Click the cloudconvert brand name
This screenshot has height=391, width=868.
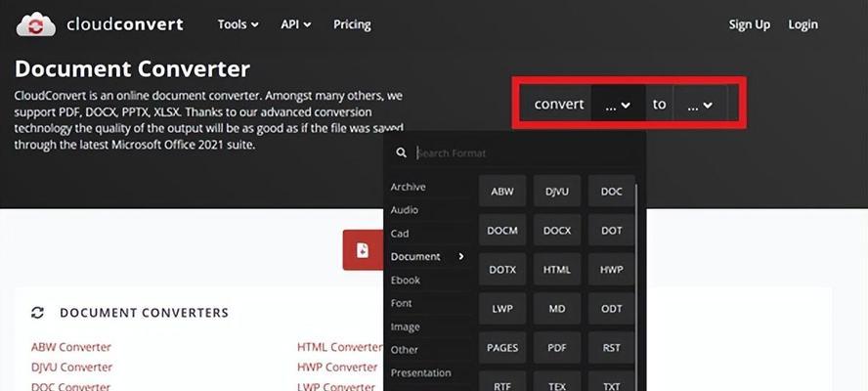pos(124,24)
